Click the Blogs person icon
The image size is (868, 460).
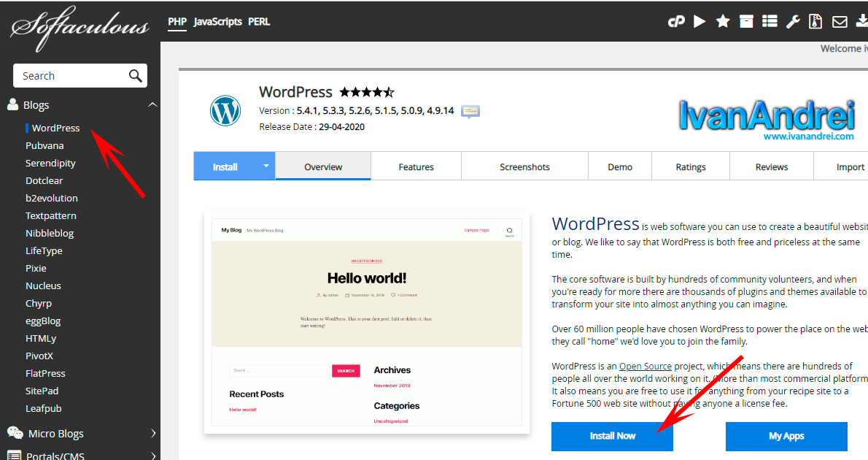pyautogui.click(x=12, y=104)
